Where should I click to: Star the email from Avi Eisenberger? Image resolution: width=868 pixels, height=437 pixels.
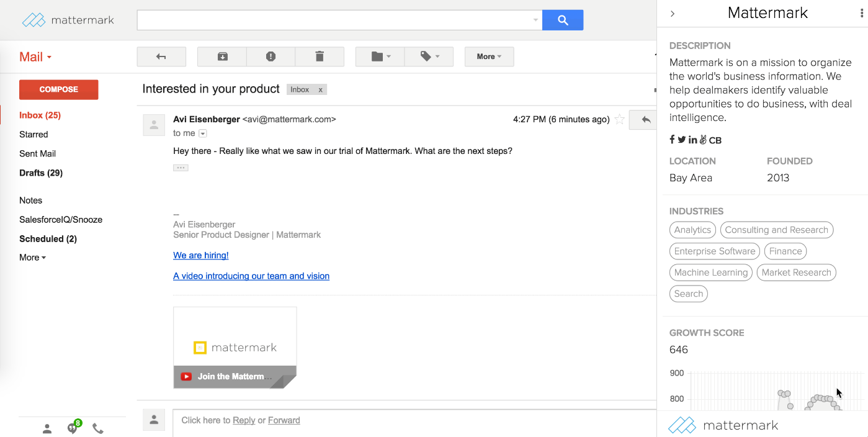click(x=619, y=120)
